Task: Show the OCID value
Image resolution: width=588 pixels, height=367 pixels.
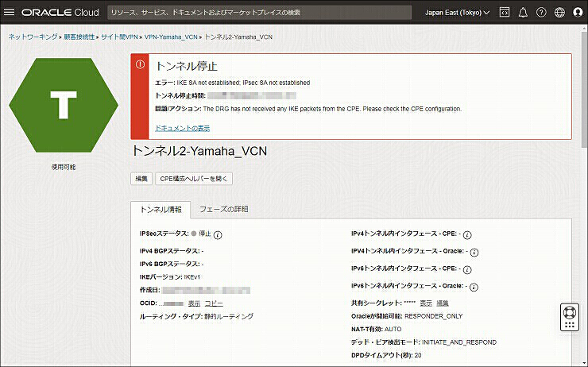Action: (x=194, y=303)
